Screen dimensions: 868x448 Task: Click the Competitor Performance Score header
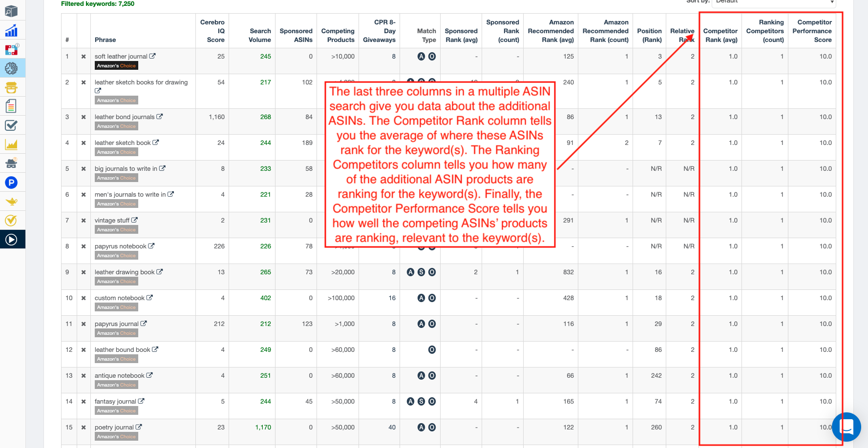click(x=814, y=31)
